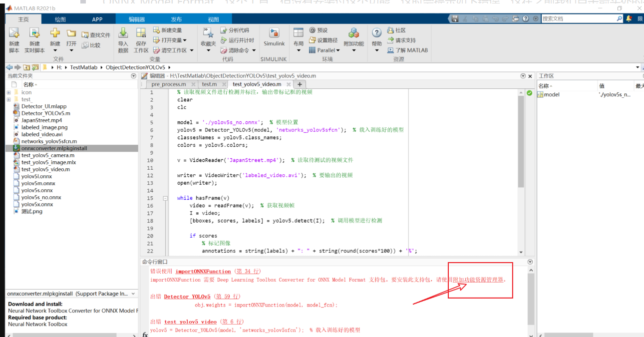Run 分析代码 (Analyze Code)
The height and width of the screenshot is (337, 644).
point(239,30)
